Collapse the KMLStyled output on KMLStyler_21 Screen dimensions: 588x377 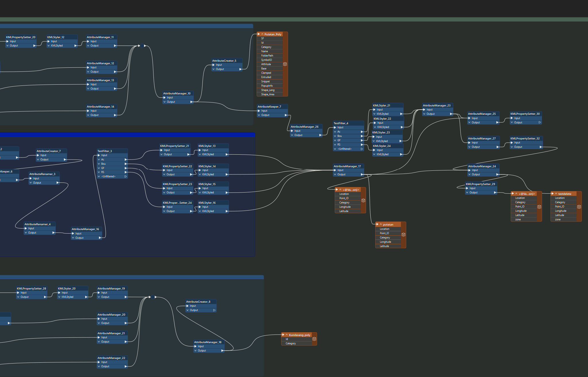374,114
